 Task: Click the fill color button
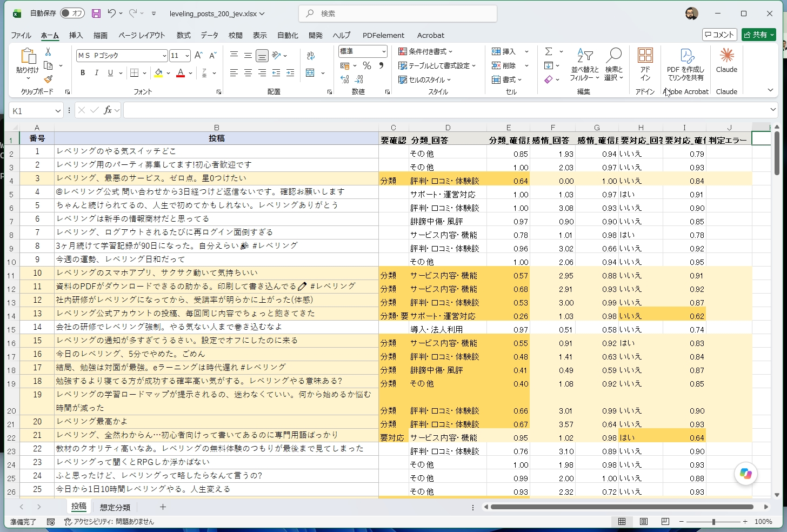[158, 72]
